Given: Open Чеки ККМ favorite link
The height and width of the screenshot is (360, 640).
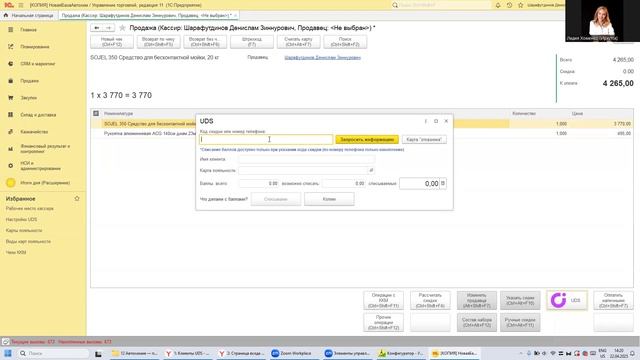Looking at the screenshot, I should tap(16, 253).
